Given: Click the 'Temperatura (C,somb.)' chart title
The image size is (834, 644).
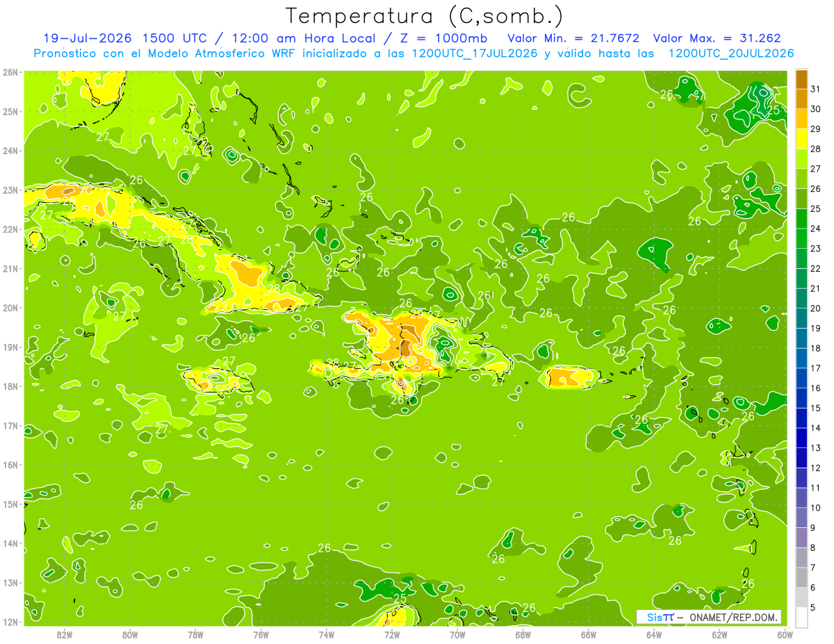Looking at the screenshot, I should (424, 16).
